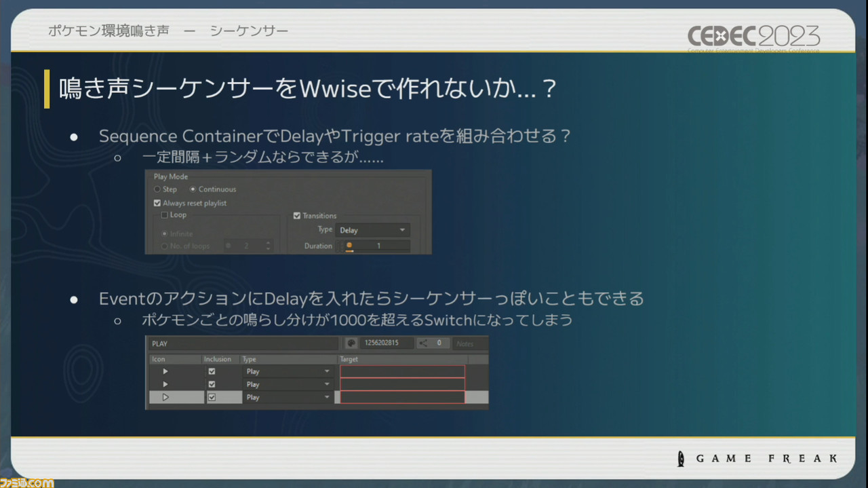Screen dimensions: 868x488
Task: Click the second row play arrow icon
Action: (165, 384)
